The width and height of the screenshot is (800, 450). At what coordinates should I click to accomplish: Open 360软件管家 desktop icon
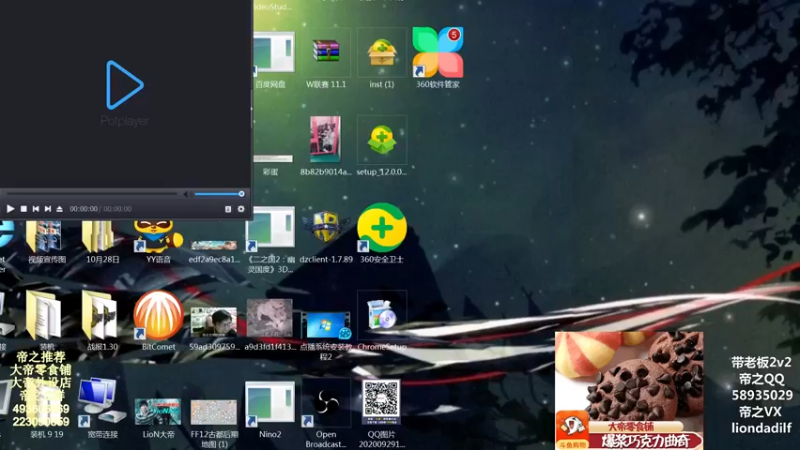point(438,58)
